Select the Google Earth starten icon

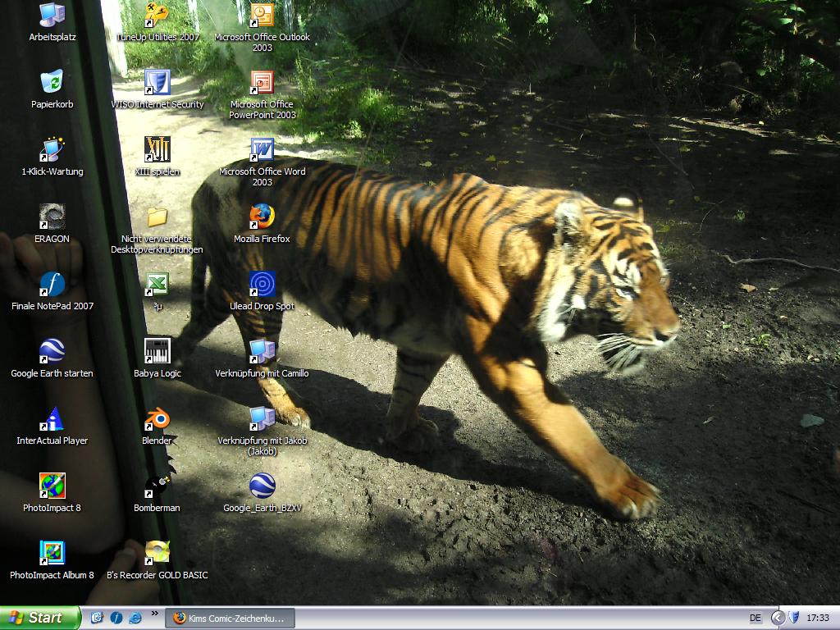pos(52,352)
